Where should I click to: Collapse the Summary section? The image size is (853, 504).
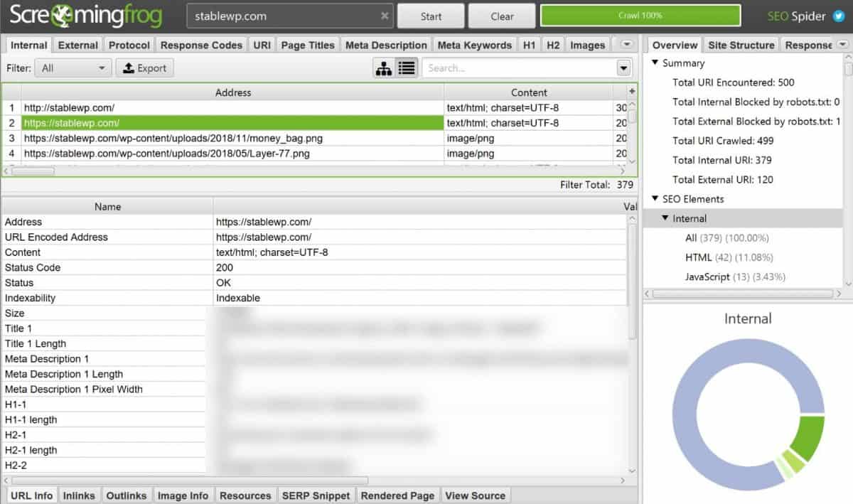click(655, 63)
